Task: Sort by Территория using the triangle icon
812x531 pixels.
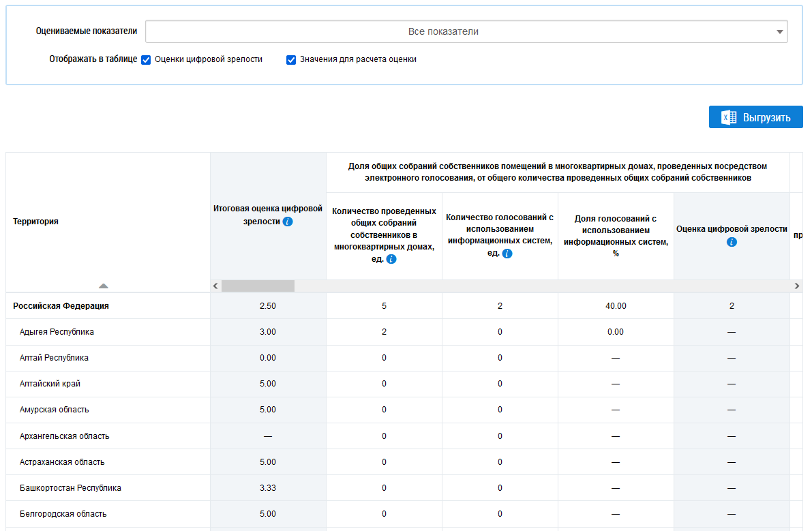Action: click(103, 286)
